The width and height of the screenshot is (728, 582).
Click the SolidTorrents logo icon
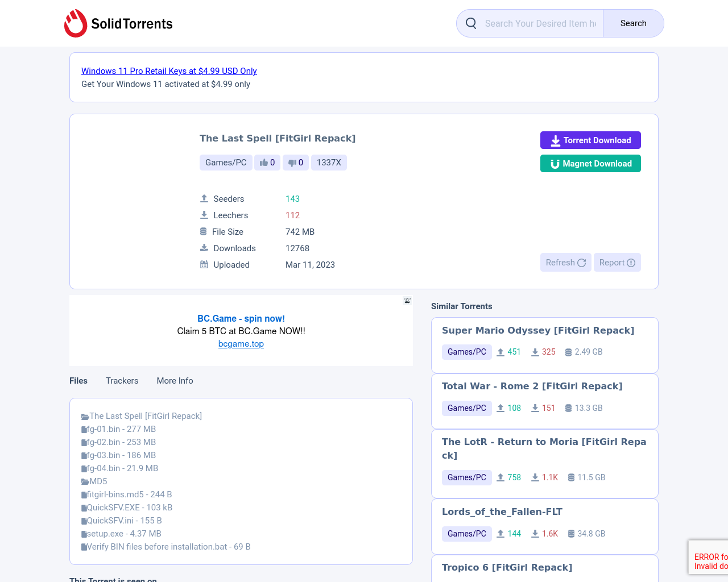tap(76, 23)
